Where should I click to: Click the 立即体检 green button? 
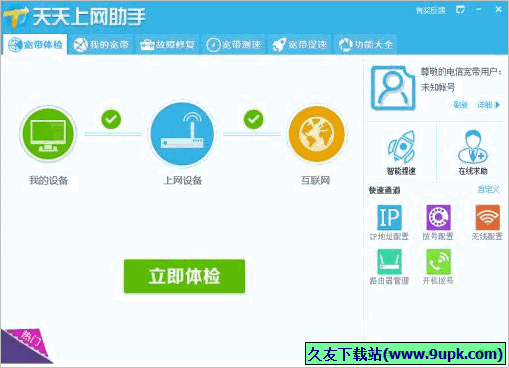click(x=184, y=276)
